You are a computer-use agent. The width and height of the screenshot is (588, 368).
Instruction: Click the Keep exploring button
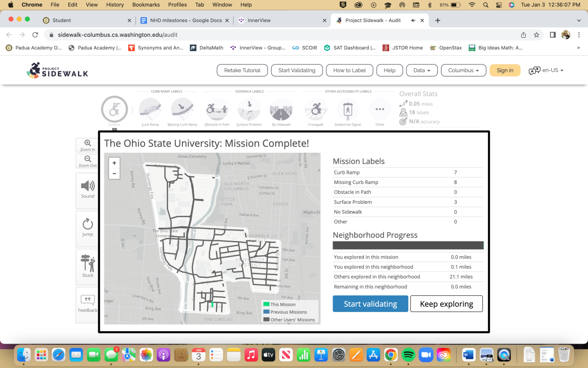[447, 304]
